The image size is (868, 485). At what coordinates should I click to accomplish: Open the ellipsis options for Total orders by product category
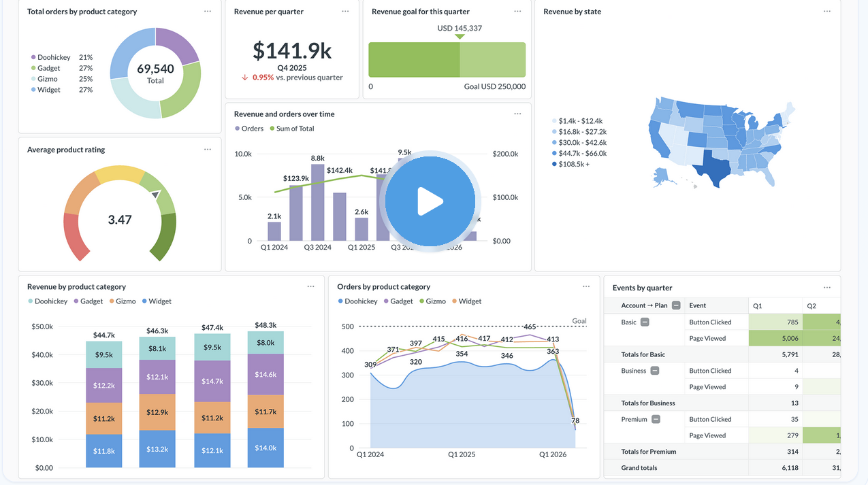coord(208,11)
